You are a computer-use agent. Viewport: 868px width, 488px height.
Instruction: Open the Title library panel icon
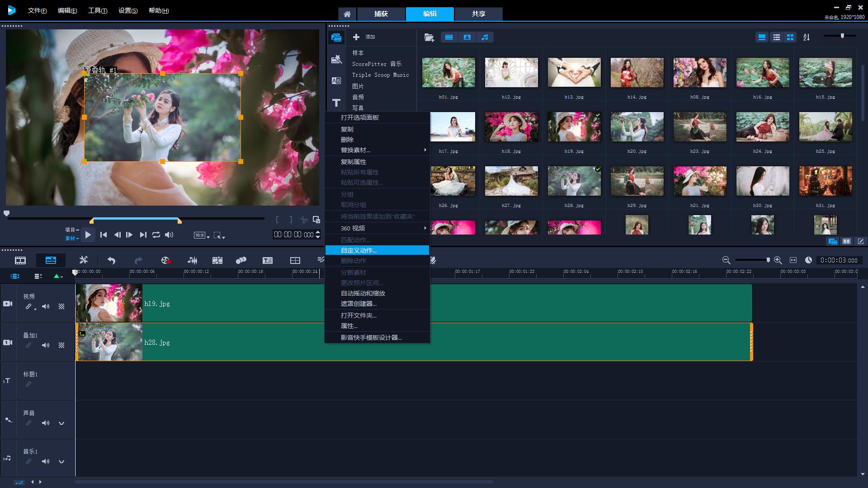coord(336,103)
